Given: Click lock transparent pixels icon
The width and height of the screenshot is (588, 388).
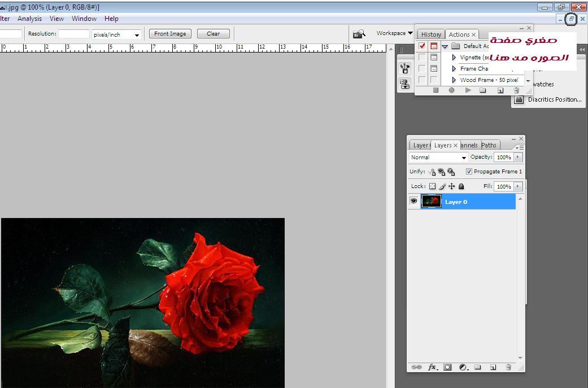Looking at the screenshot, I should 433,186.
